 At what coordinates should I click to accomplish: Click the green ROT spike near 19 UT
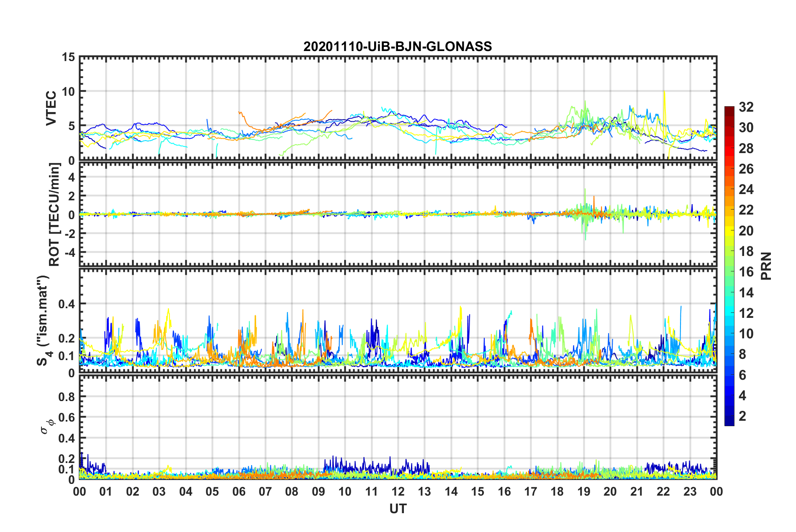pyautogui.click(x=585, y=214)
